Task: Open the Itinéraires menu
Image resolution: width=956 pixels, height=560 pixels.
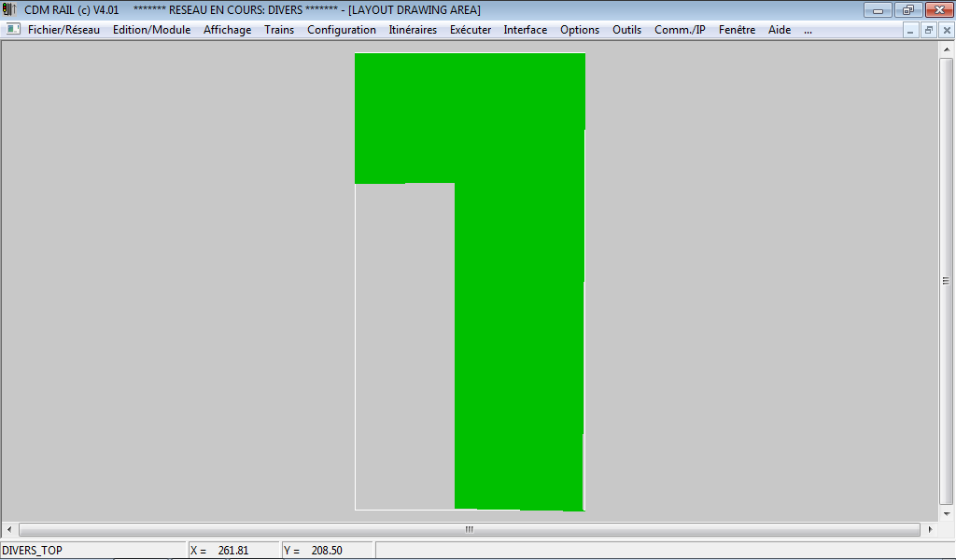Action: click(413, 30)
